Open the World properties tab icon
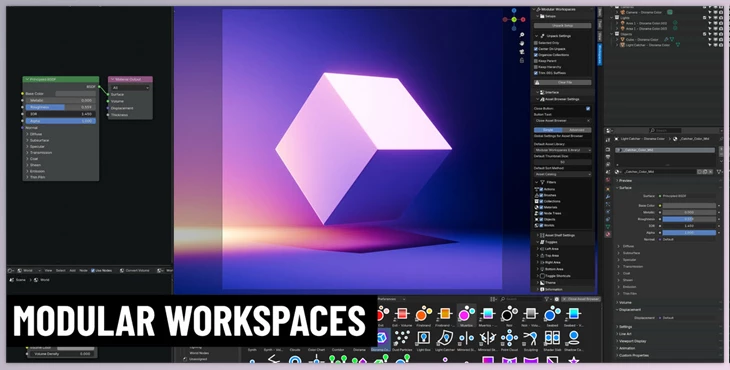Viewport: 730px width, 370px height. point(608,180)
